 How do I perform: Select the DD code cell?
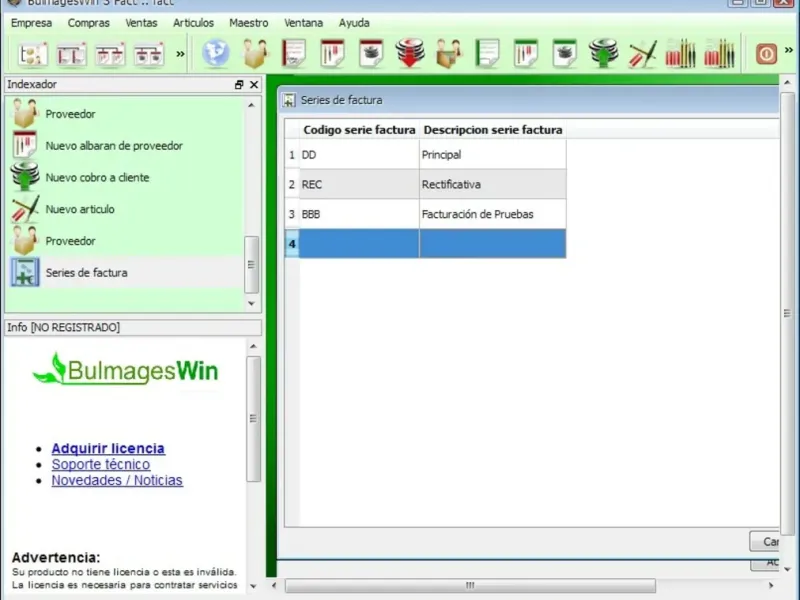tap(359, 155)
